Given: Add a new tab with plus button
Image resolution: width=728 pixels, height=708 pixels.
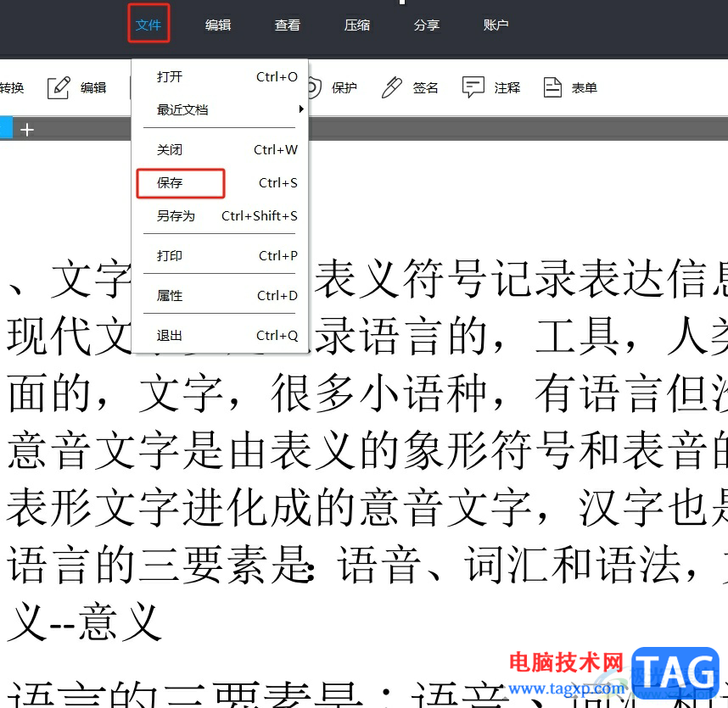Looking at the screenshot, I should 27,130.
